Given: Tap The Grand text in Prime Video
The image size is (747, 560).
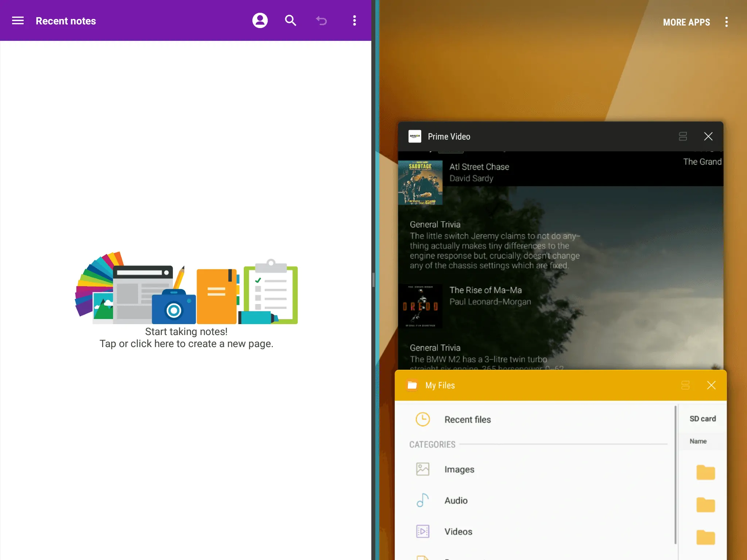Looking at the screenshot, I should pyautogui.click(x=703, y=162).
